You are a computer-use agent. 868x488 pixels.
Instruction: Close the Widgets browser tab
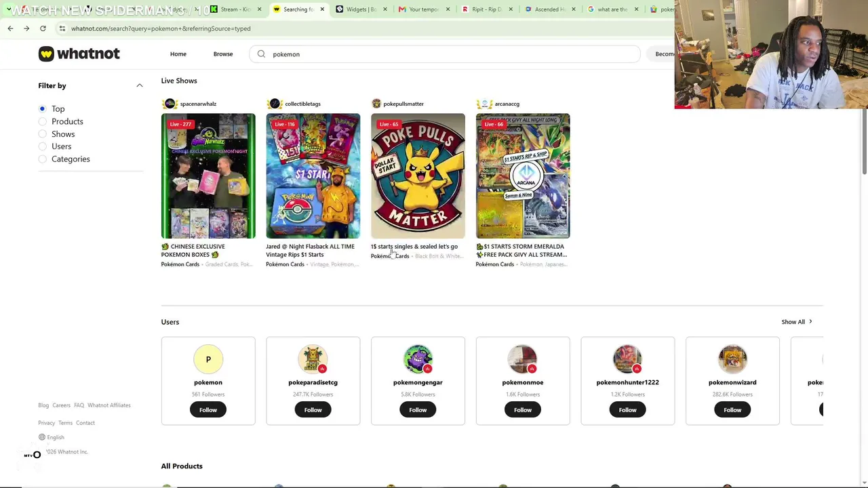(384, 9)
